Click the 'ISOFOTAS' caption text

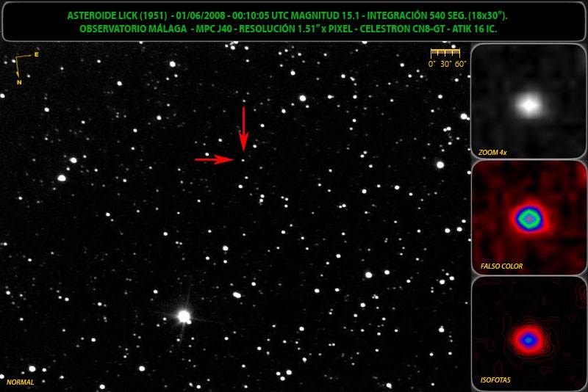495,380
